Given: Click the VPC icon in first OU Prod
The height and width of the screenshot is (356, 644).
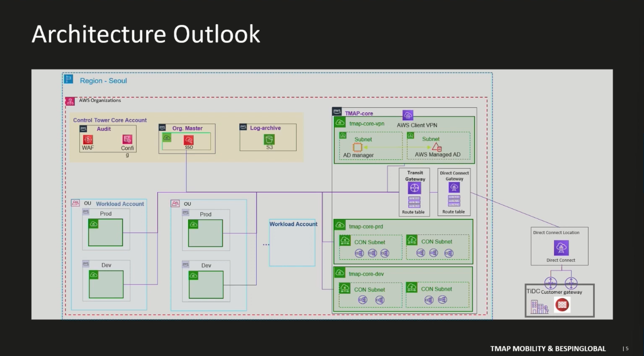Looking at the screenshot, I should coord(94,224).
